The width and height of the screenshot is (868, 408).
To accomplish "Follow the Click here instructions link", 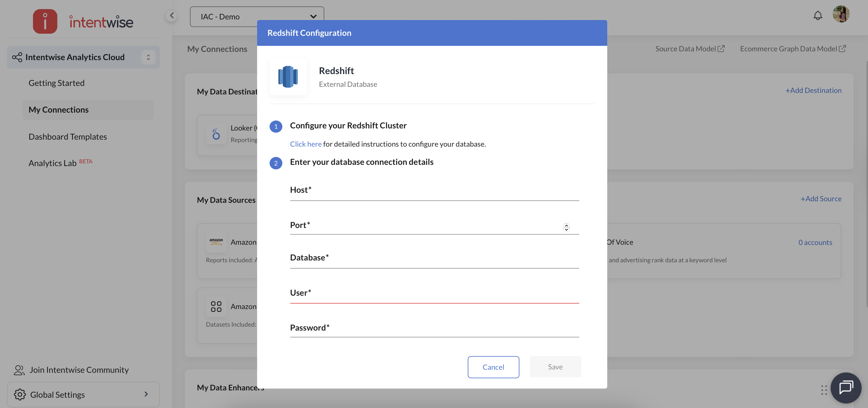I will [306, 144].
